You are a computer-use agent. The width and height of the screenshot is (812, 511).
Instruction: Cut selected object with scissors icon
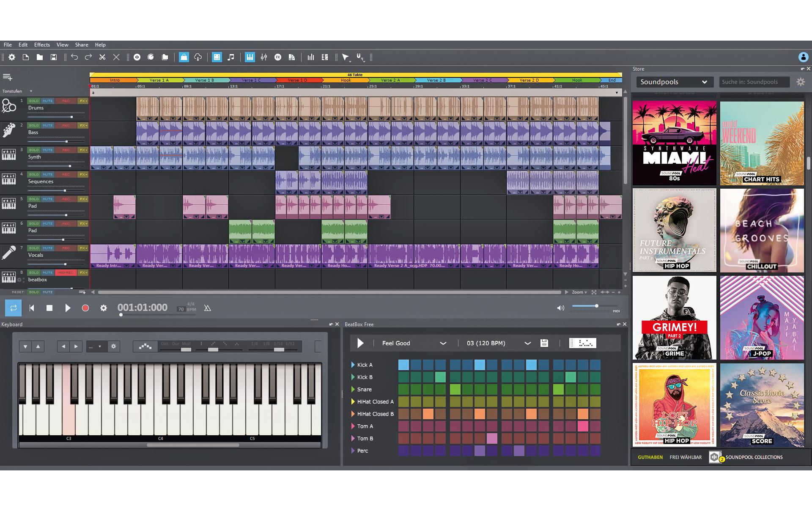click(102, 57)
